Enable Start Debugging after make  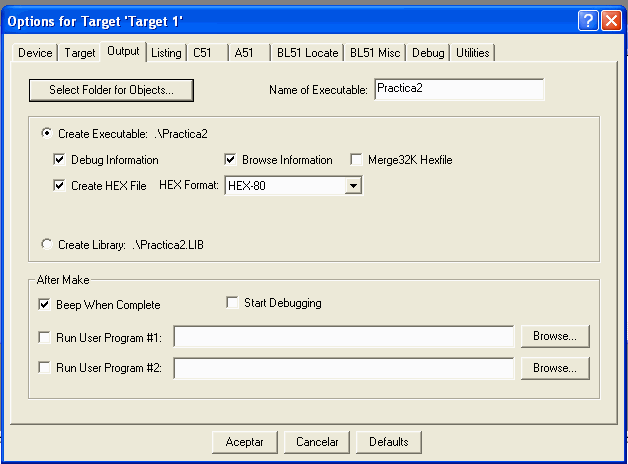tap(233, 303)
